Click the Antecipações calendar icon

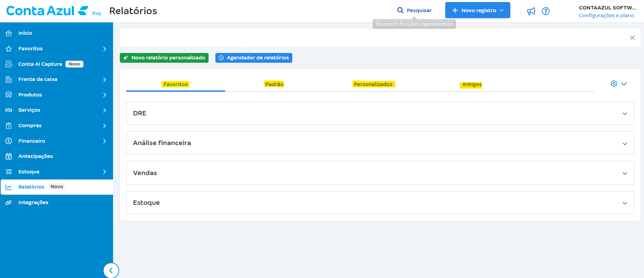9,156
